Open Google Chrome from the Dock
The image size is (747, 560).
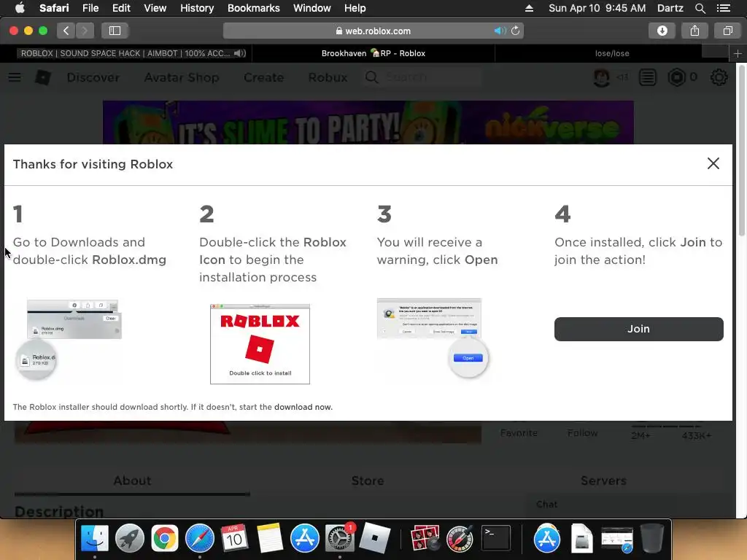[x=164, y=539]
